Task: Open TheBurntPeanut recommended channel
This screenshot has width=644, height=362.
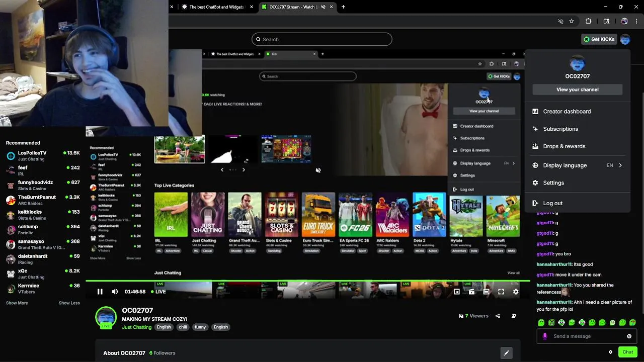Action: click(x=43, y=200)
